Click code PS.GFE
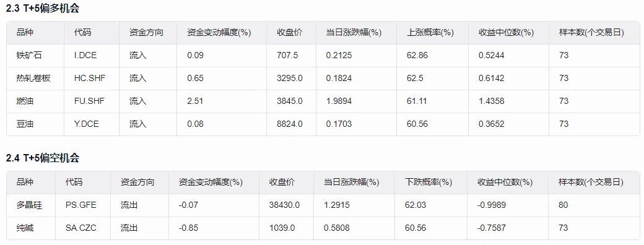 tap(81, 205)
